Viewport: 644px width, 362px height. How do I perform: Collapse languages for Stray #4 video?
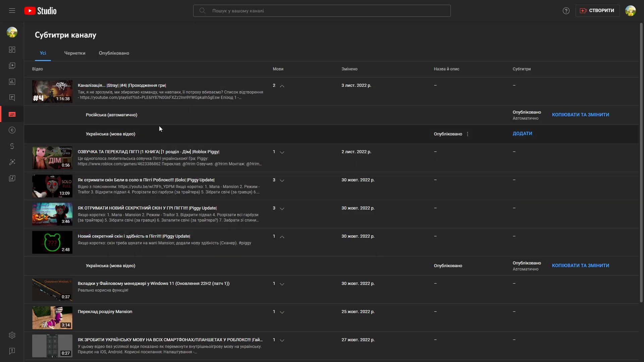coord(282,86)
